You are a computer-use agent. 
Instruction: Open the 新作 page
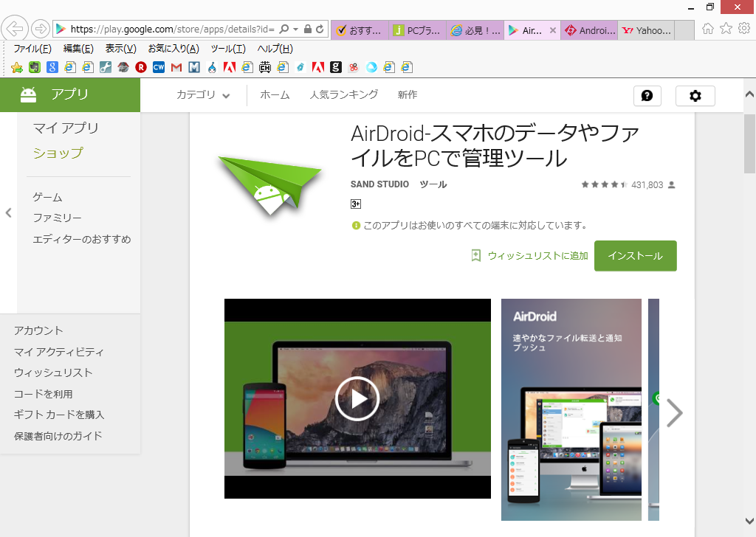click(408, 95)
